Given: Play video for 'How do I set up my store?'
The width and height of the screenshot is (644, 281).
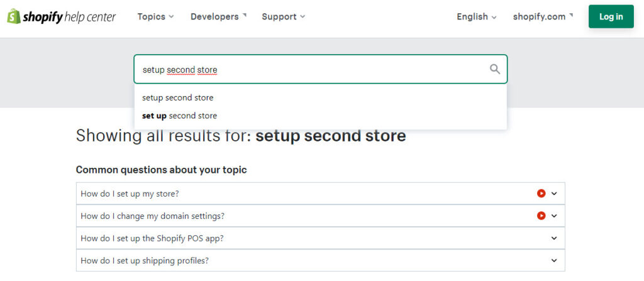Looking at the screenshot, I should 541,194.
